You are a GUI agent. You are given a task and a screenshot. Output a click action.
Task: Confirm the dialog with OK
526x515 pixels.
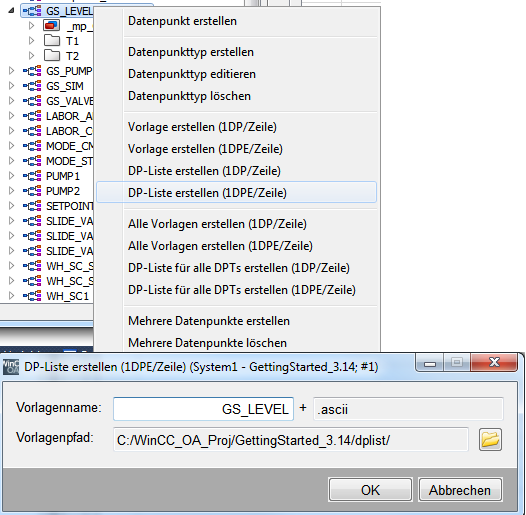[x=370, y=490]
